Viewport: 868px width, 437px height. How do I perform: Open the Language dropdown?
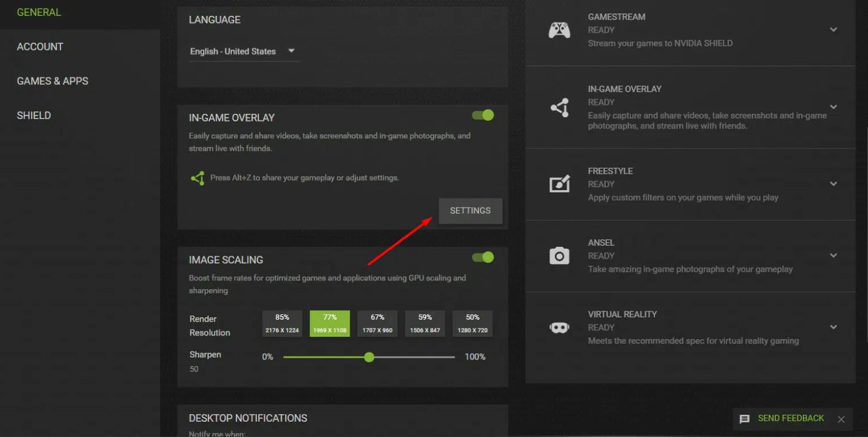pyautogui.click(x=244, y=52)
